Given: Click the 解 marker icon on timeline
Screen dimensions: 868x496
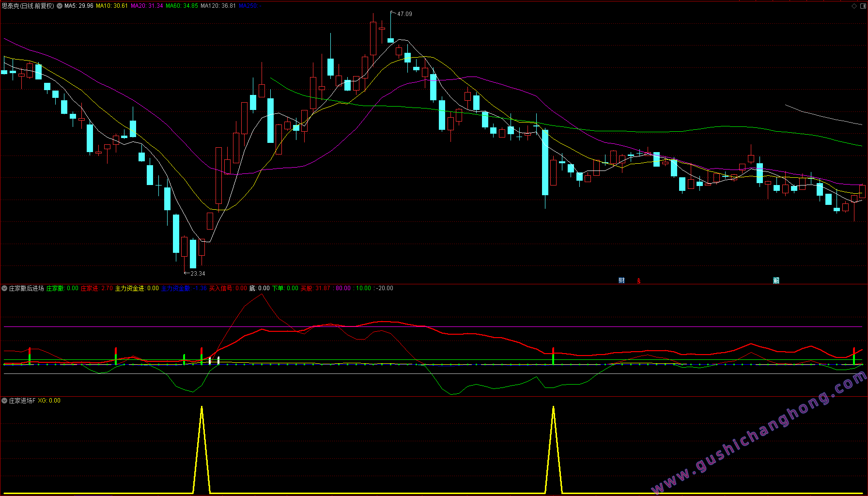Looking at the screenshot, I should click(776, 280).
